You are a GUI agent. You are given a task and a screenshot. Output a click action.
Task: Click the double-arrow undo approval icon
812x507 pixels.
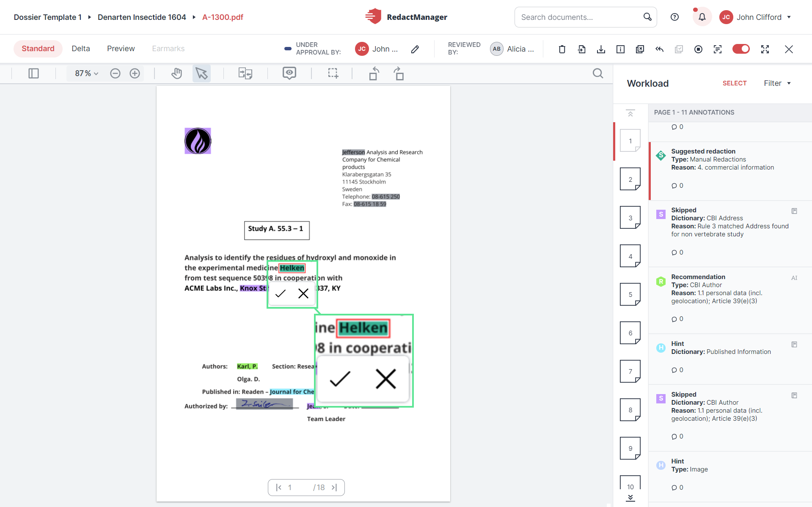pos(659,49)
